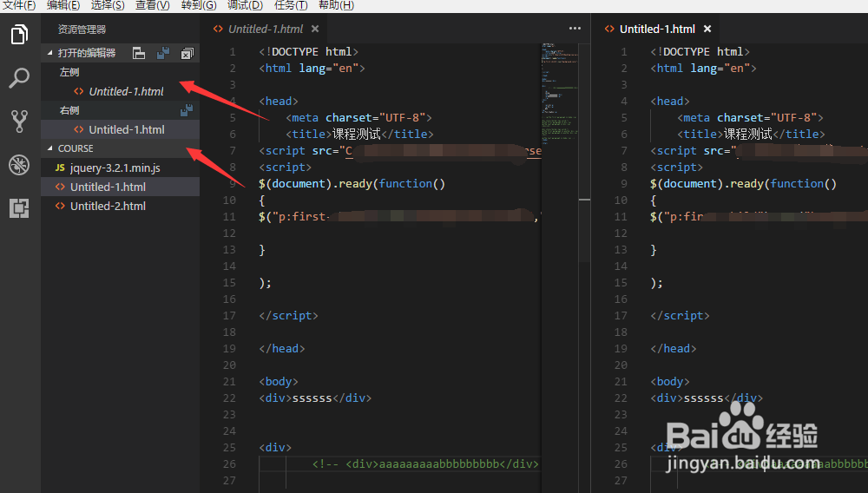Image resolution: width=868 pixels, height=493 pixels.
Task: Click Save All icon in open editors header
Action: (163, 53)
